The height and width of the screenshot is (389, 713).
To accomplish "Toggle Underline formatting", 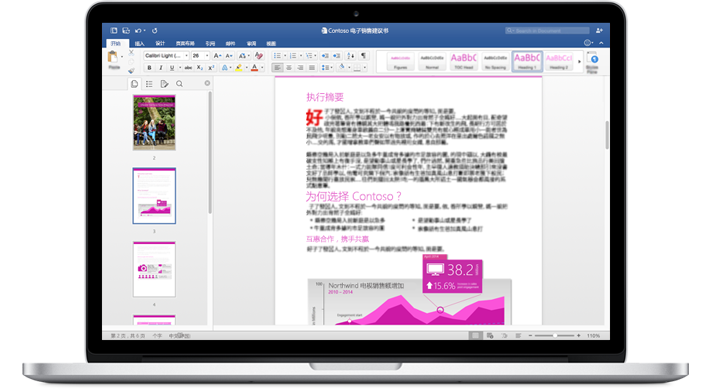I will pyautogui.click(x=172, y=68).
